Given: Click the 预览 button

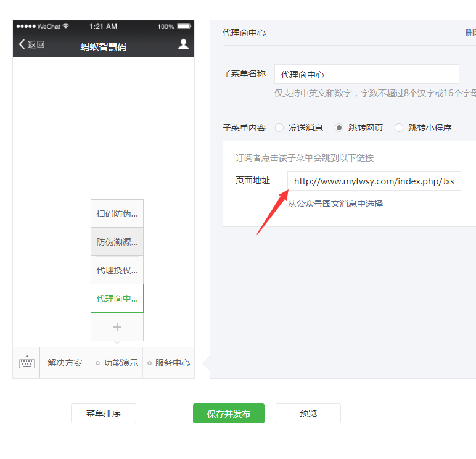Looking at the screenshot, I should click(308, 413).
